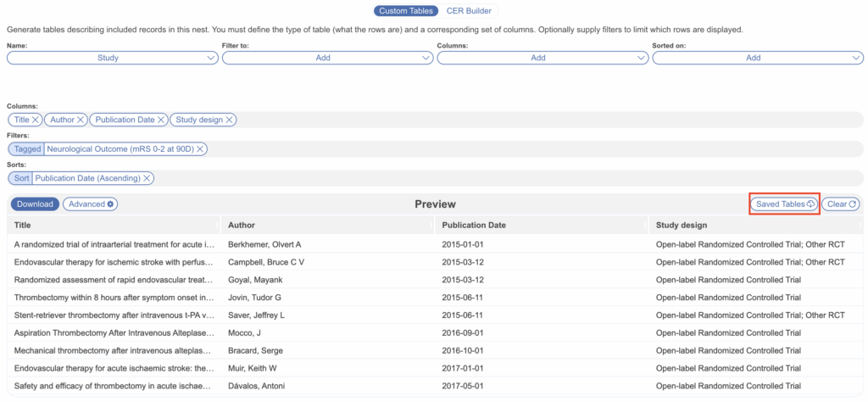Remove the Study design column chip
This screenshot has height=402, width=868.
click(230, 120)
